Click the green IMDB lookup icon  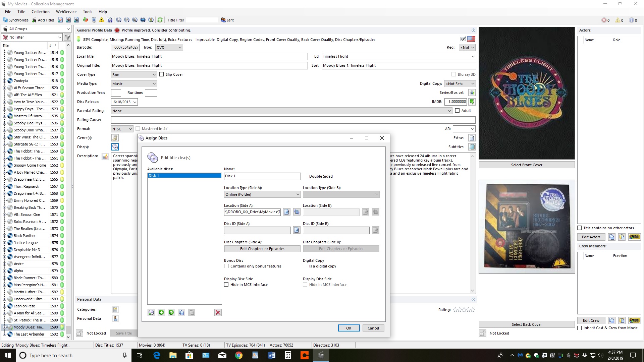(x=472, y=102)
